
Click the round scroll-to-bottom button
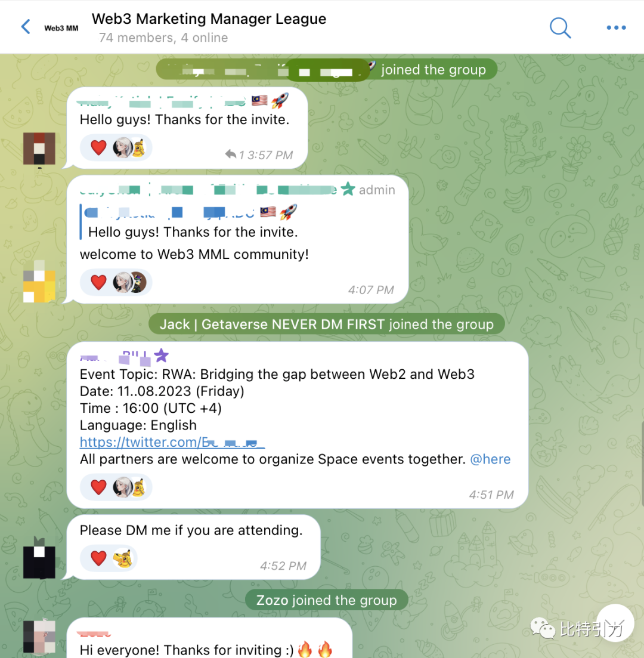pos(615,622)
